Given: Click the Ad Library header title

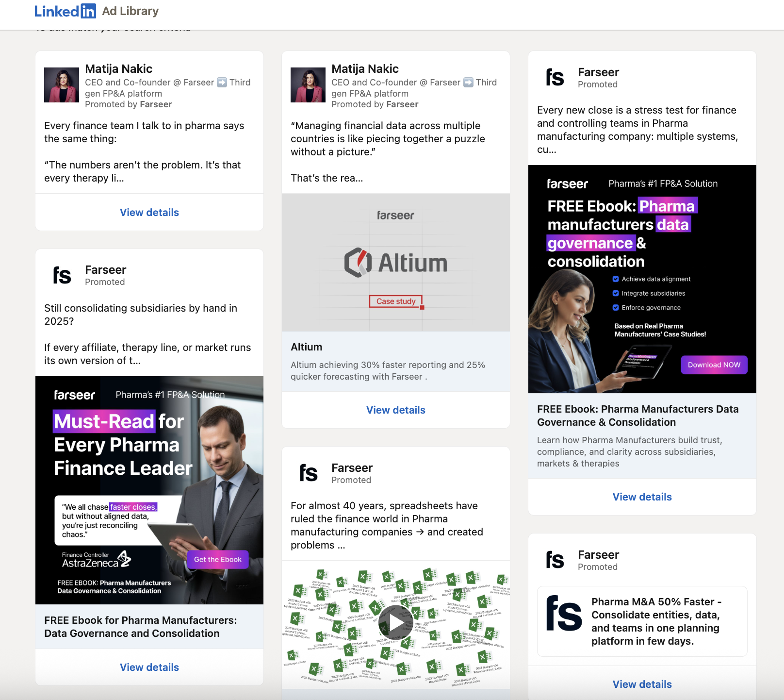Looking at the screenshot, I should (x=130, y=11).
